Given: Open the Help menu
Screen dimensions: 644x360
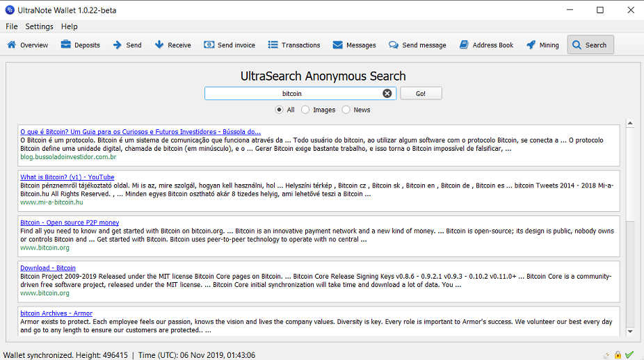Looking at the screenshot, I should click(69, 26).
